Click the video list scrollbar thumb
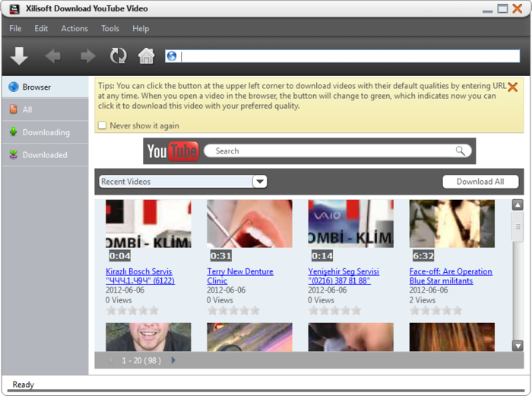The width and height of the screenshot is (532, 396). 518,227
